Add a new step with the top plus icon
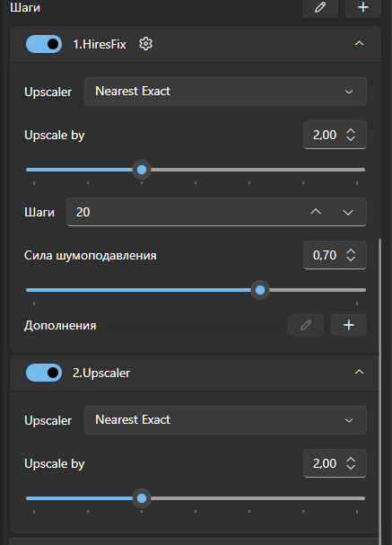Screen dimensions: 392x545 363,8
